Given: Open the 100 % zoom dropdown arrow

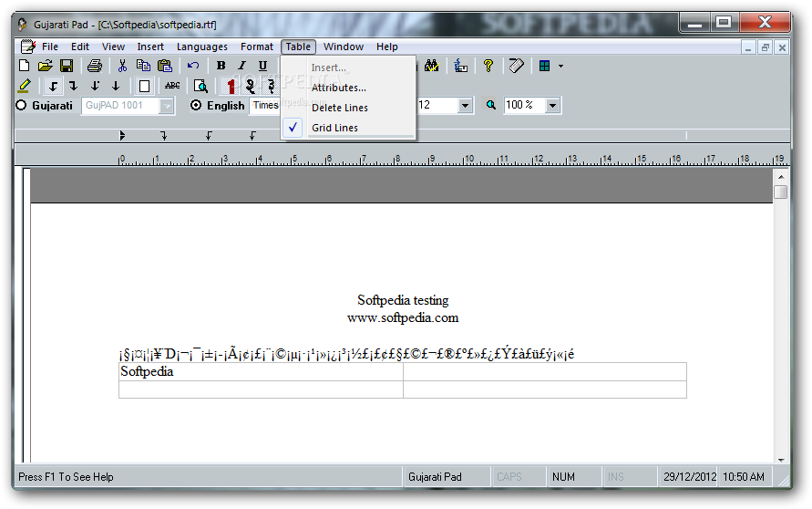Looking at the screenshot, I should pyautogui.click(x=552, y=106).
